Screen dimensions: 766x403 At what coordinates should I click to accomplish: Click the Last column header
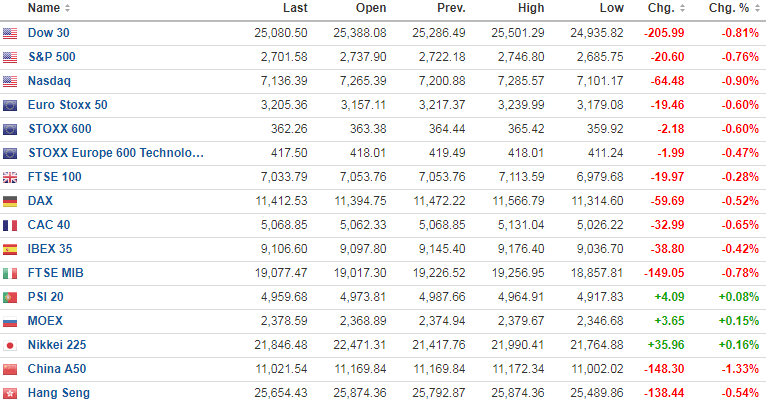[x=294, y=8]
